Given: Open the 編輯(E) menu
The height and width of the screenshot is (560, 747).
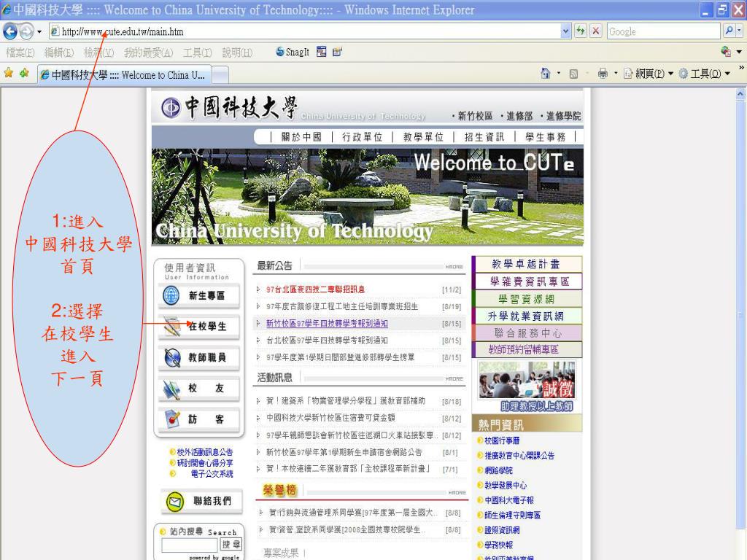Looking at the screenshot, I should (59, 52).
